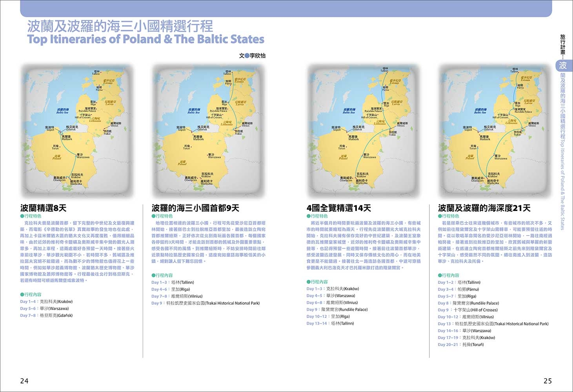Click the purple header bar at top
573x392 pixels.
click(x=286, y=8)
